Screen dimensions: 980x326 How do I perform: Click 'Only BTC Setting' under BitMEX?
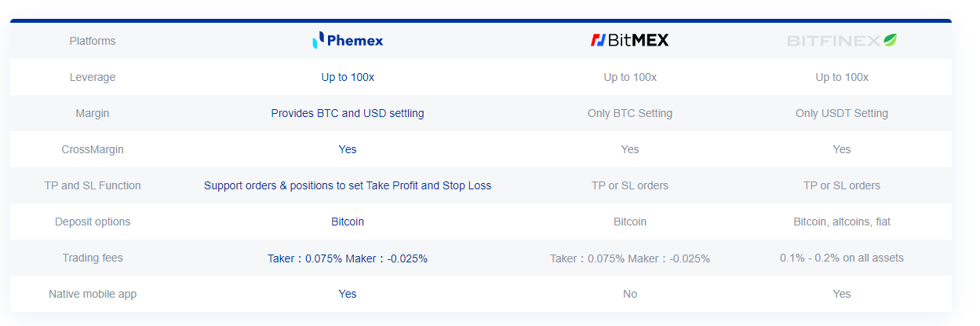pos(630,113)
